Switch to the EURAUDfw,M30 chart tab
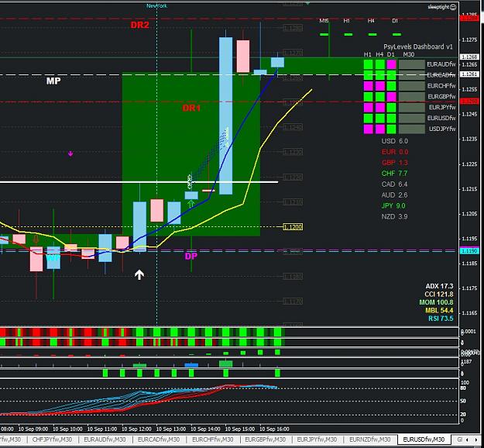 point(105,439)
